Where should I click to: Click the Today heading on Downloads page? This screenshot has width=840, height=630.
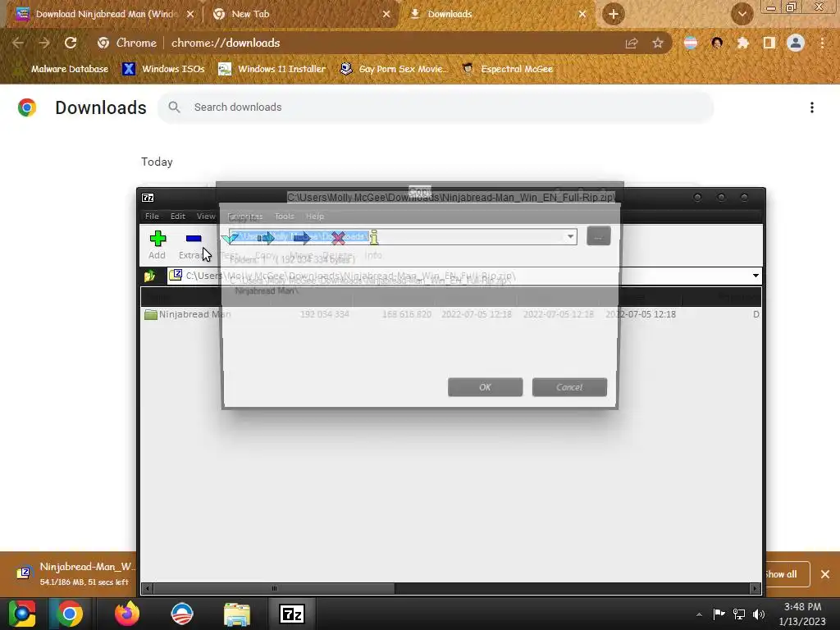(157, 162)
